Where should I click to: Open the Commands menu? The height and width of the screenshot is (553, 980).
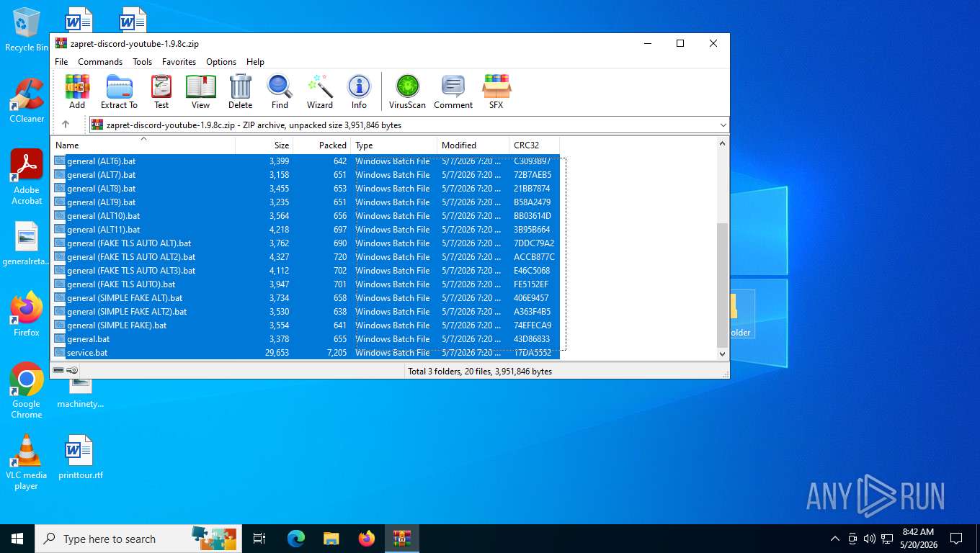pos(100,62)
